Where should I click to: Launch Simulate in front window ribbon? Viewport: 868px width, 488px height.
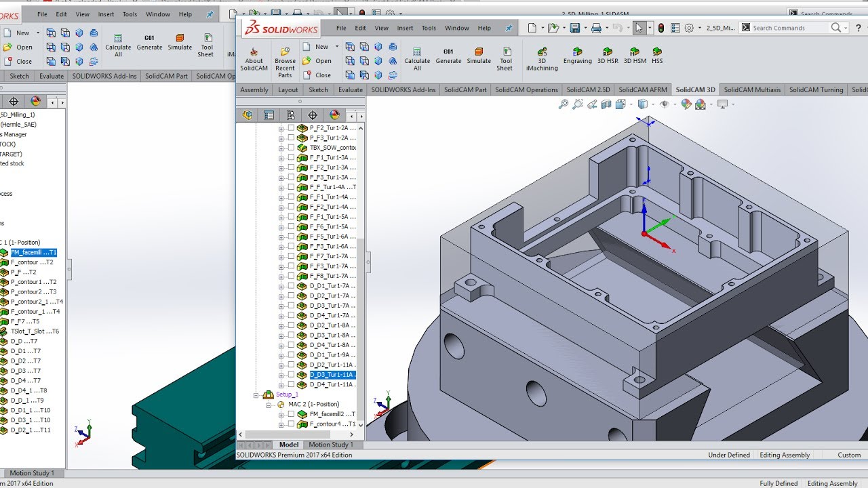[479, 56]
